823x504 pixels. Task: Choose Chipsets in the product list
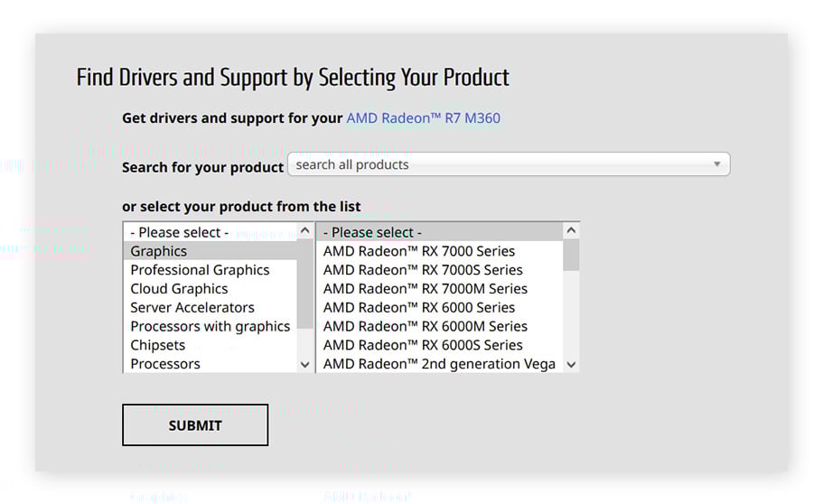(158, 345)
